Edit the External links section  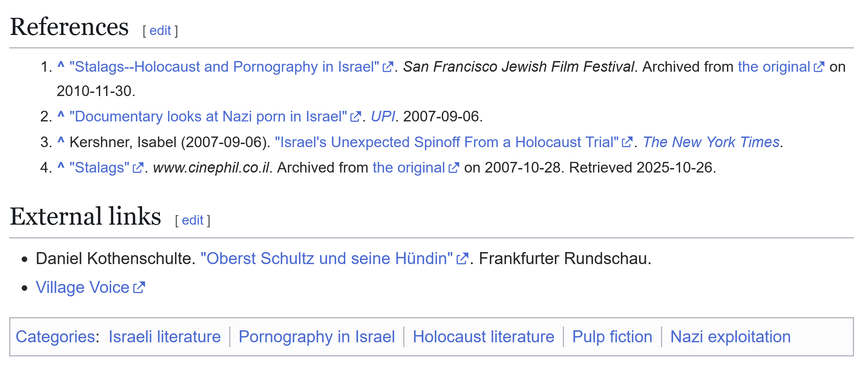coord(193,221)
